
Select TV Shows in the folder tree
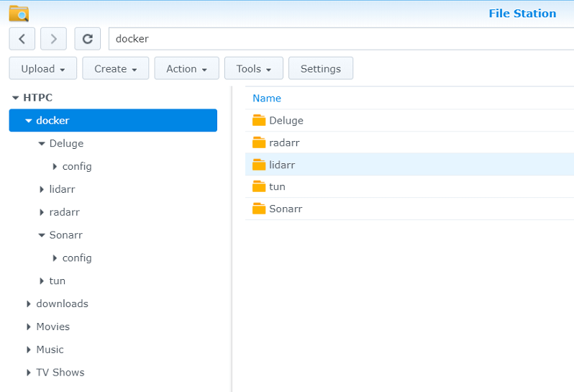point(60,373)
